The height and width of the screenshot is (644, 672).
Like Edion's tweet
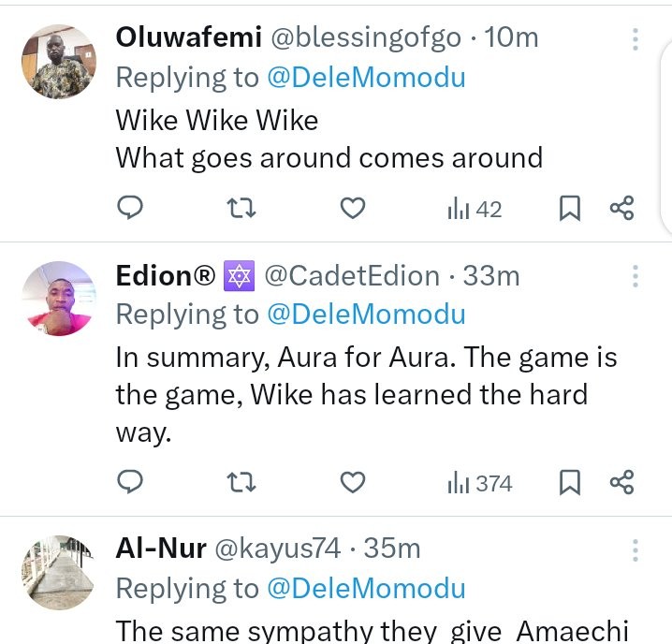coord(352,482)
